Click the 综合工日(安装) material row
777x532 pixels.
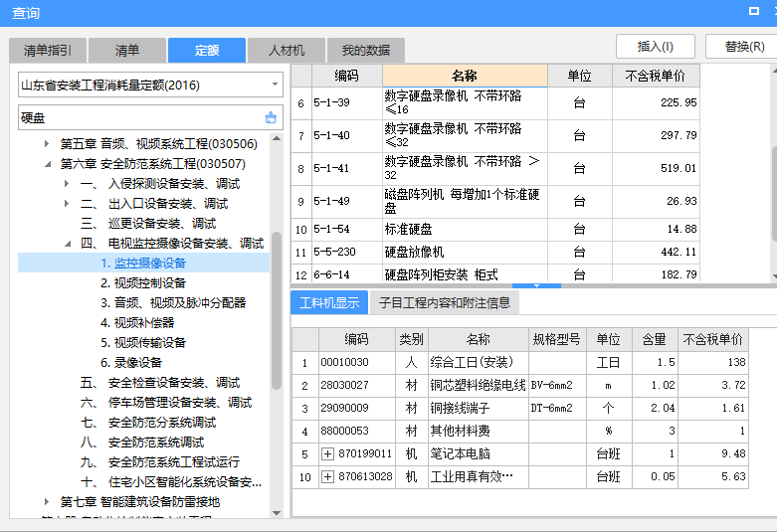pos(519,362)
